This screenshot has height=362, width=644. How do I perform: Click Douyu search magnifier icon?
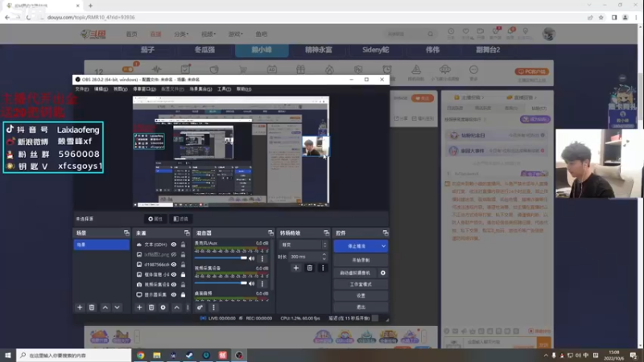(430, 34)
